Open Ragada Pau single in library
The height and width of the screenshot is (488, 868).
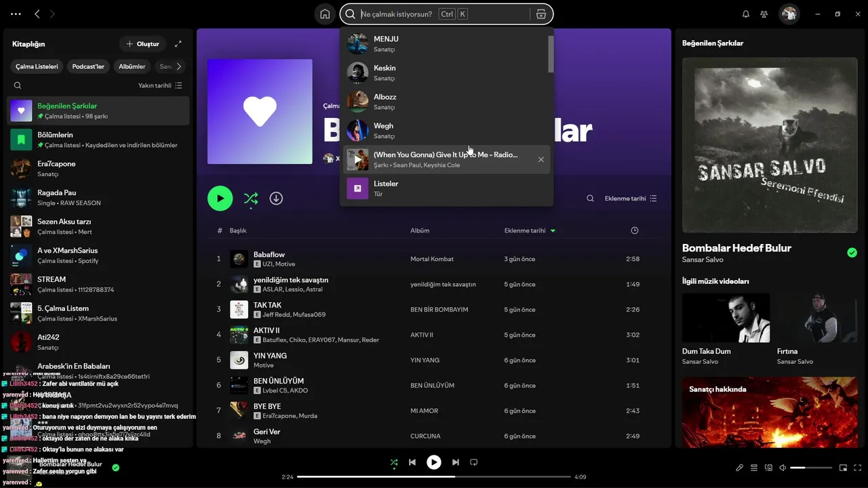(x=98, y=197)
